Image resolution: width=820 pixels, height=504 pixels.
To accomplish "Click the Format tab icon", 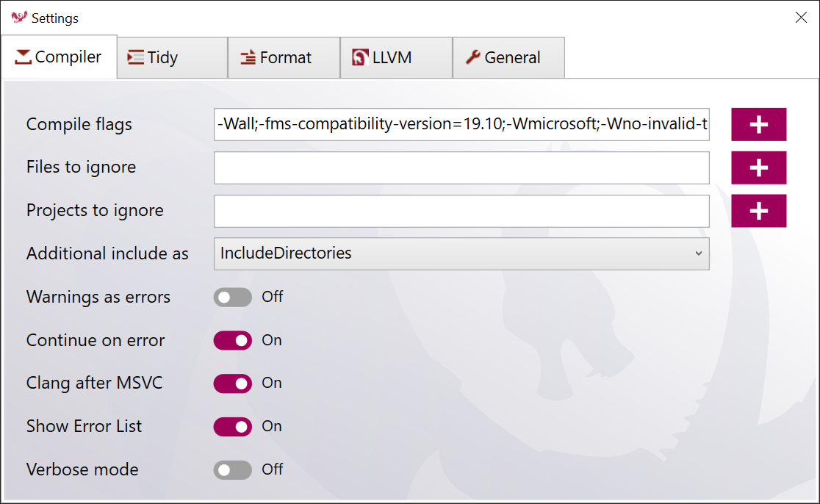I will tap(248, 57).
